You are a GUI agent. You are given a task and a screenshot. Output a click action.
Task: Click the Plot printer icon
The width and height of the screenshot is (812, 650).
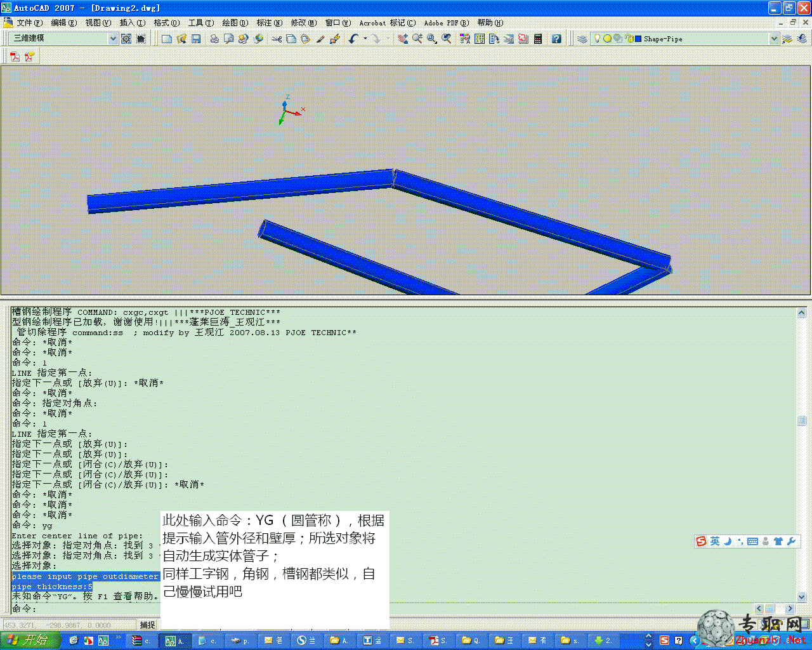point(214,39)
